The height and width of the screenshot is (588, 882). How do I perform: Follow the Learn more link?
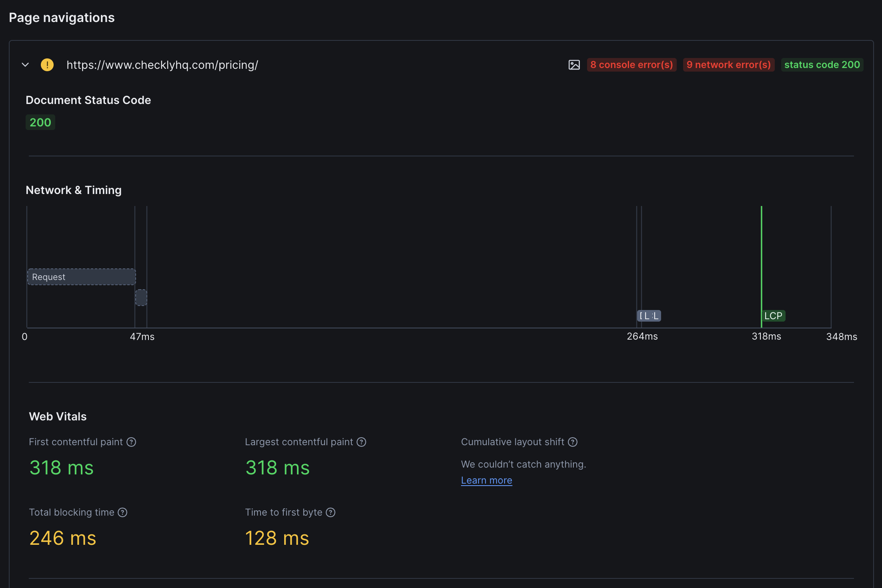pos(486,480)
